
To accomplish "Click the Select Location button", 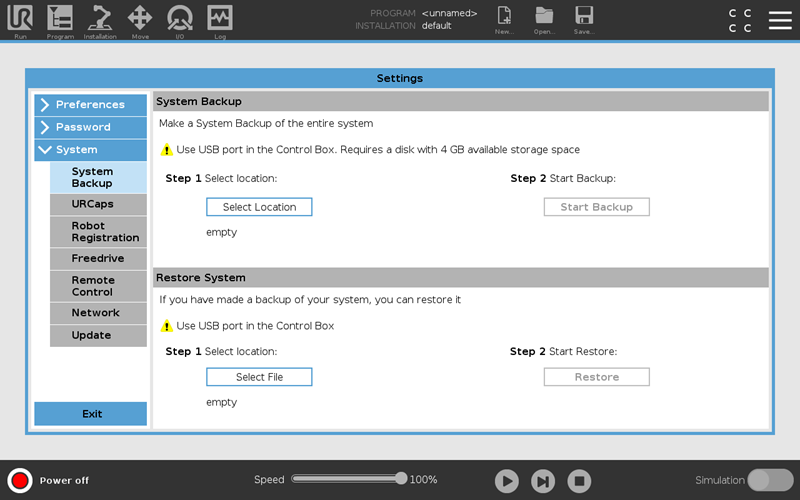I will (x=259, y=207).
